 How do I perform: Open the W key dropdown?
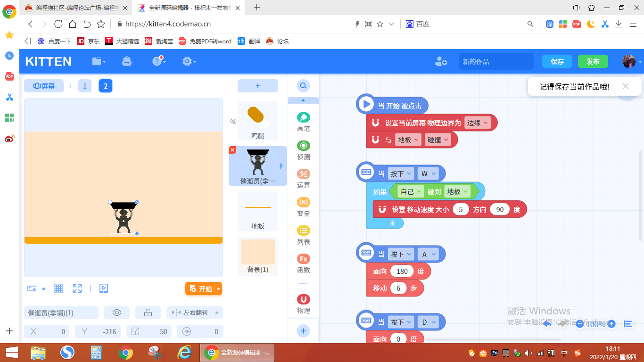pos(428,173)
